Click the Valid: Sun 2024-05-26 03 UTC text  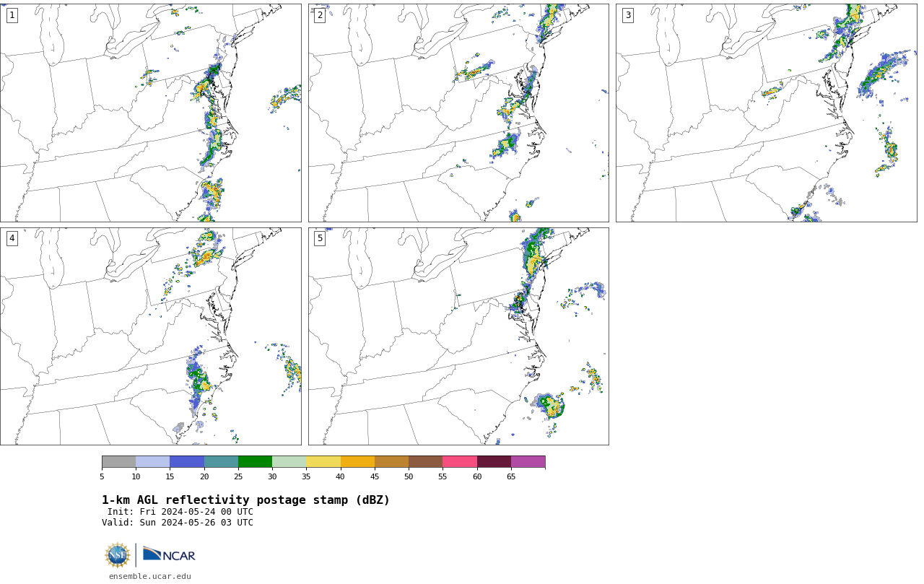[x=178, y=523]
